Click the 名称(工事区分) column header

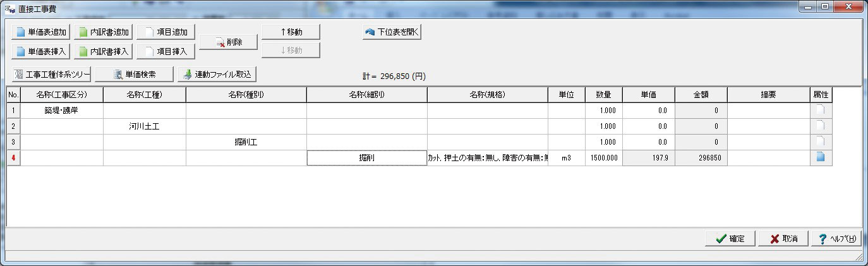coord(62,95)
